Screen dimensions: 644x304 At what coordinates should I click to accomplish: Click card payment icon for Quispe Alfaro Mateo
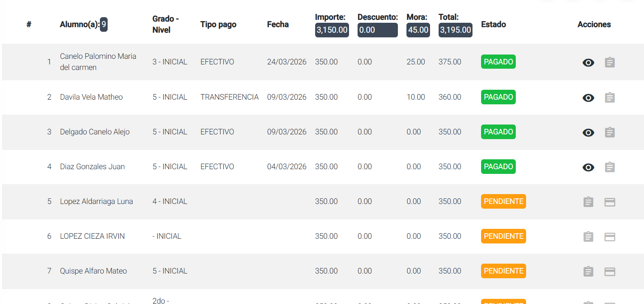coord(610,272)
